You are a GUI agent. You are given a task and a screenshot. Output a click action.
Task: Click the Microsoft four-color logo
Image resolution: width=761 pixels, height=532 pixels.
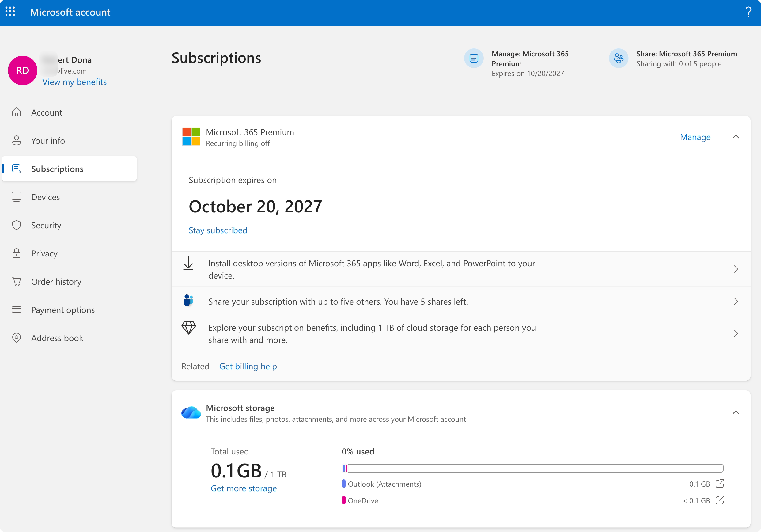point(191,137)
